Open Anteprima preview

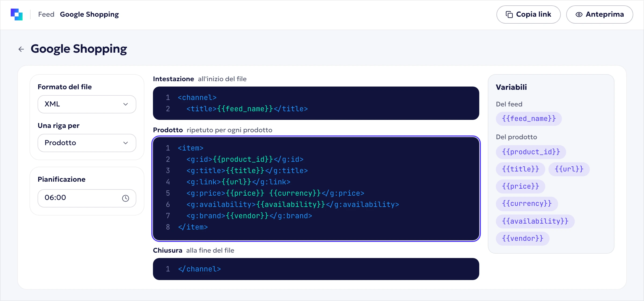pyautogui.click(x=599, y=15)
